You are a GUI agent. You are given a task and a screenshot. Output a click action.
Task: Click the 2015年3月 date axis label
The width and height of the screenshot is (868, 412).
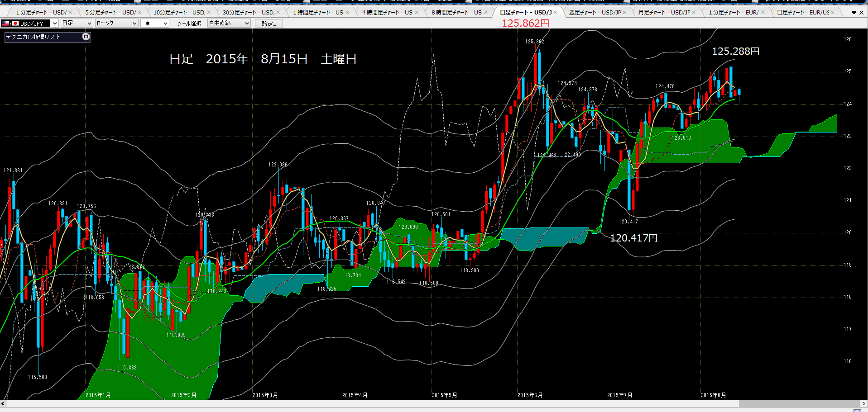coord(265,395)
